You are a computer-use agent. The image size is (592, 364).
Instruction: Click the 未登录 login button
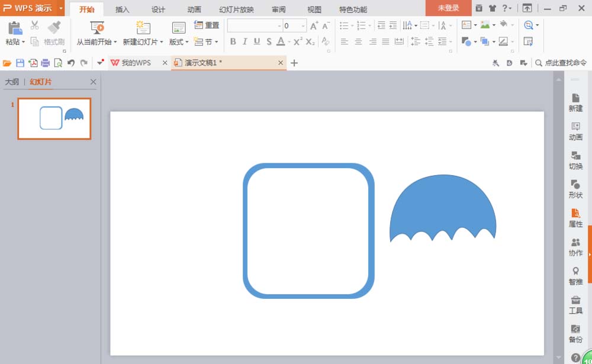448,8
